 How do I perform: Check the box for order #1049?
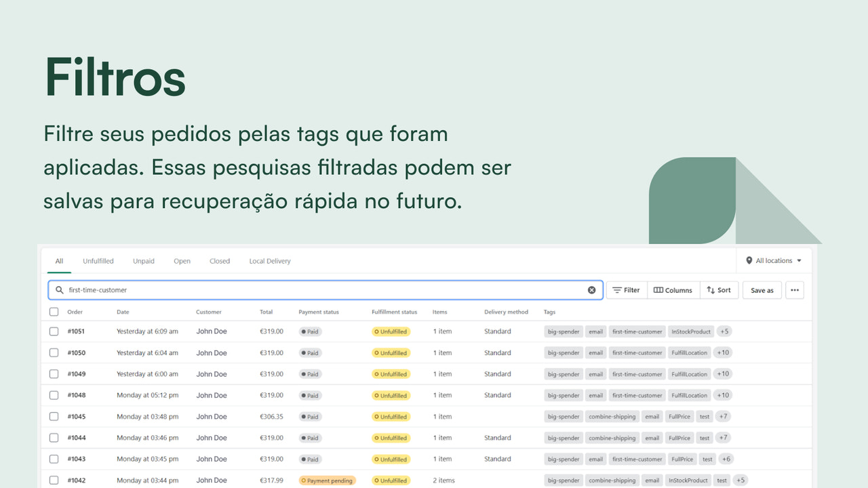coord(54,374)
